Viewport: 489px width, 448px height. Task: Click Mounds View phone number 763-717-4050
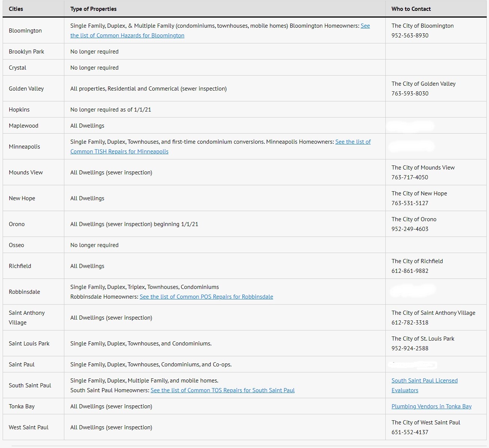pyautogui.click(x=410, y=177)
